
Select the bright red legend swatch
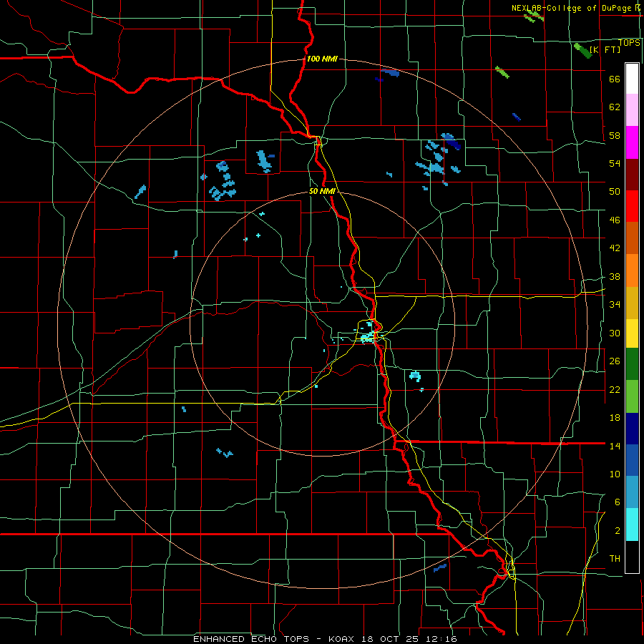(632, 206)
